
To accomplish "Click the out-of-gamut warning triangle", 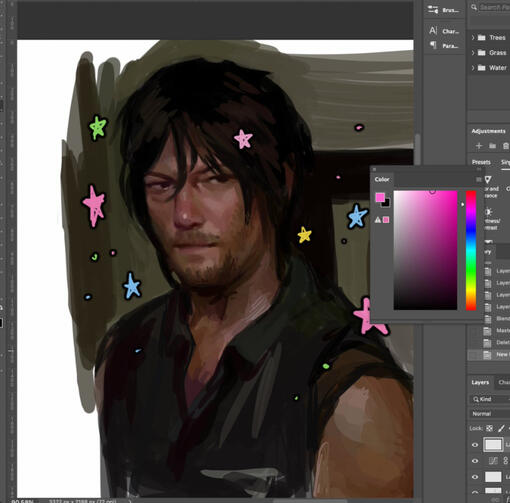I will tap(378, 220).
